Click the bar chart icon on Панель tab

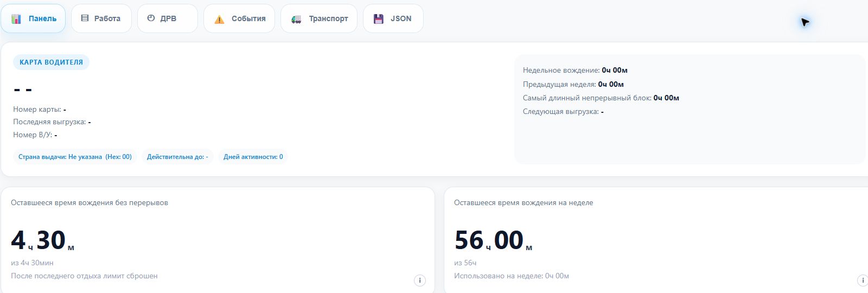click(16, 18)
